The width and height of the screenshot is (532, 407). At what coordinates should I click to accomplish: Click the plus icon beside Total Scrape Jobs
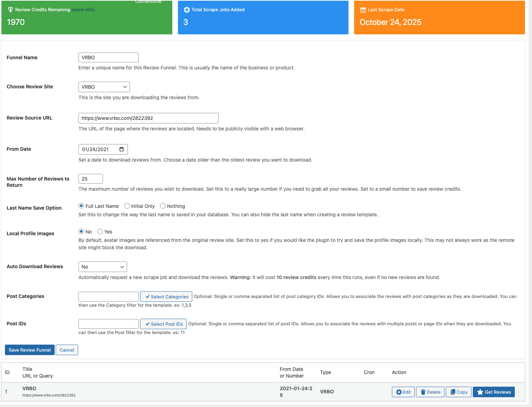pyautogui.click(x=187, y=10)
